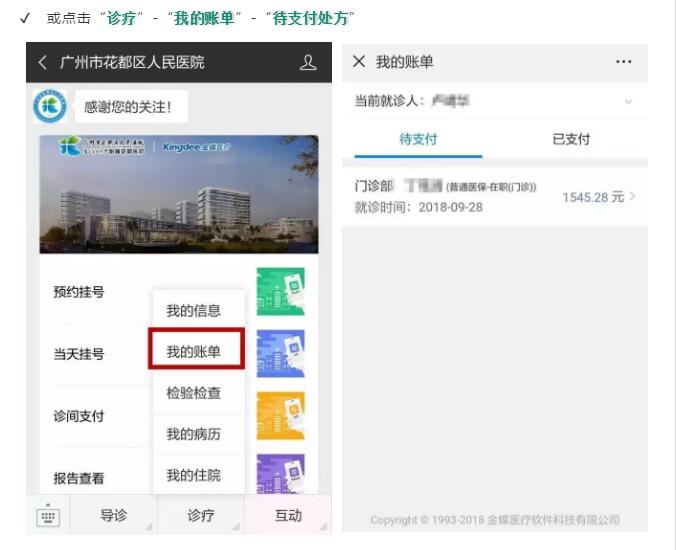
Task: Tap the back arrow beside hospital name
Action: pos(43,63)
